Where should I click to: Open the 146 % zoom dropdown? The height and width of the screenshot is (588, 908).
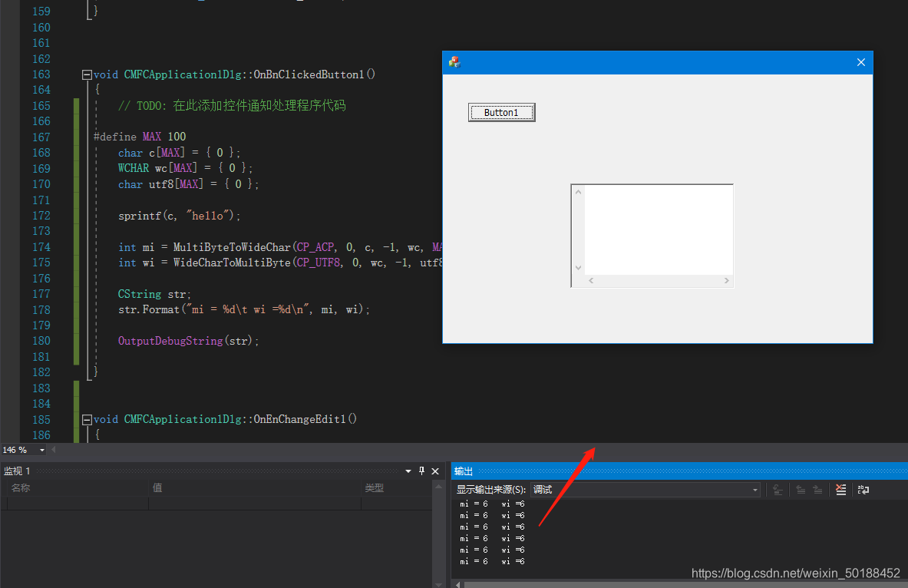pos(41,450)
